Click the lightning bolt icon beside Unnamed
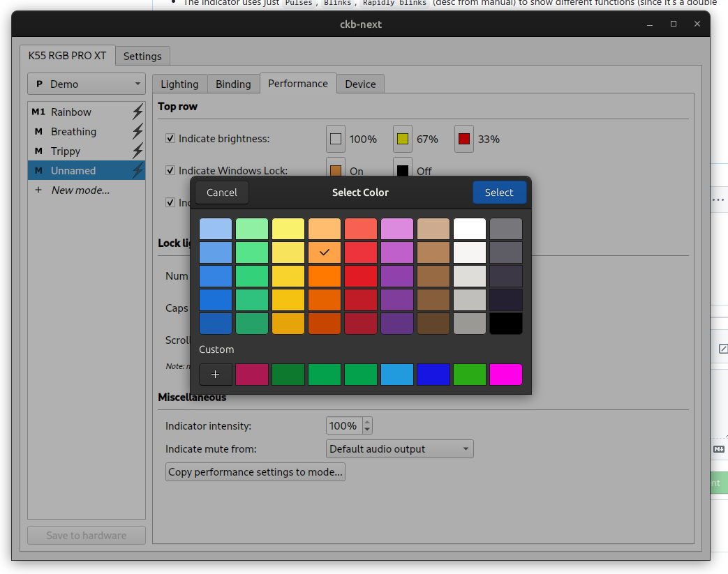 [138, 170]
